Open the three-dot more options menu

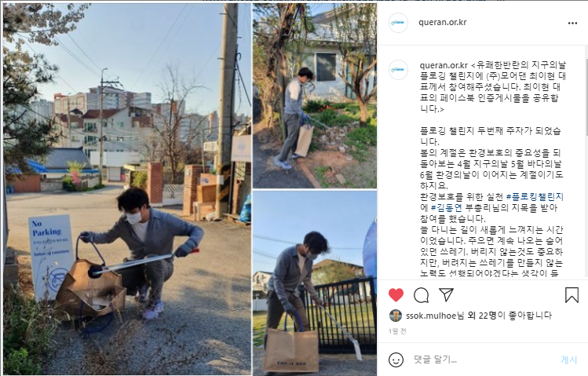[x=572, y=24]
